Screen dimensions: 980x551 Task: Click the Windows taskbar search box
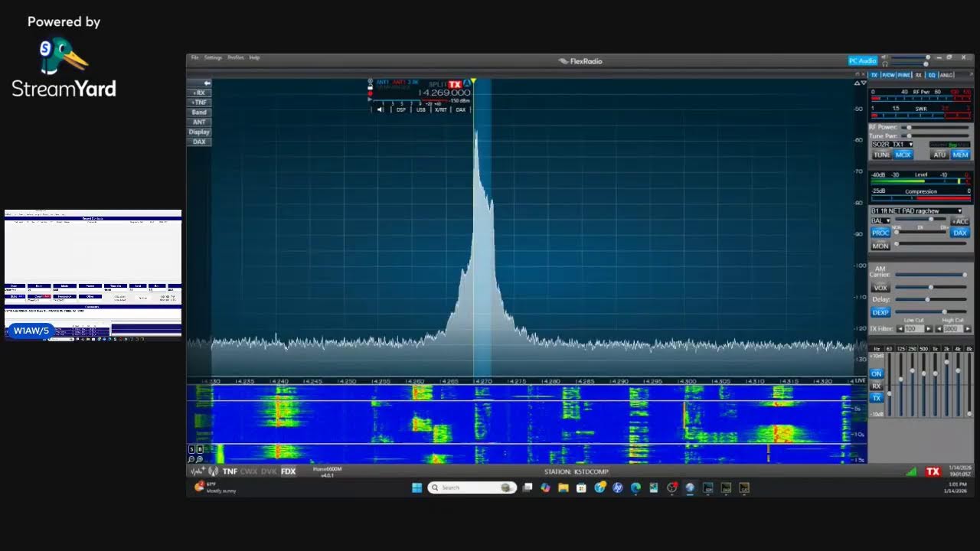472,487
